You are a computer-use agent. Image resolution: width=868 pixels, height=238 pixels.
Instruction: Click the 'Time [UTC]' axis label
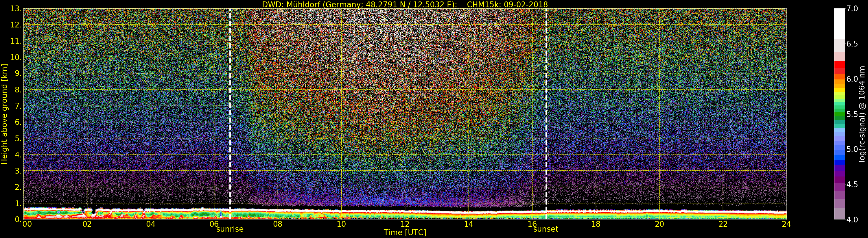coord(405,233)
